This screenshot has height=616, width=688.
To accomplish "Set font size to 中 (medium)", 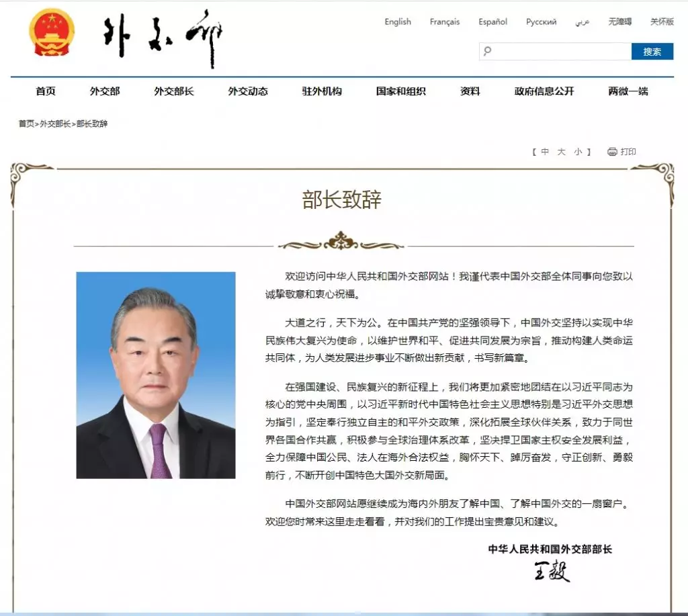I will tap(545, 152).
